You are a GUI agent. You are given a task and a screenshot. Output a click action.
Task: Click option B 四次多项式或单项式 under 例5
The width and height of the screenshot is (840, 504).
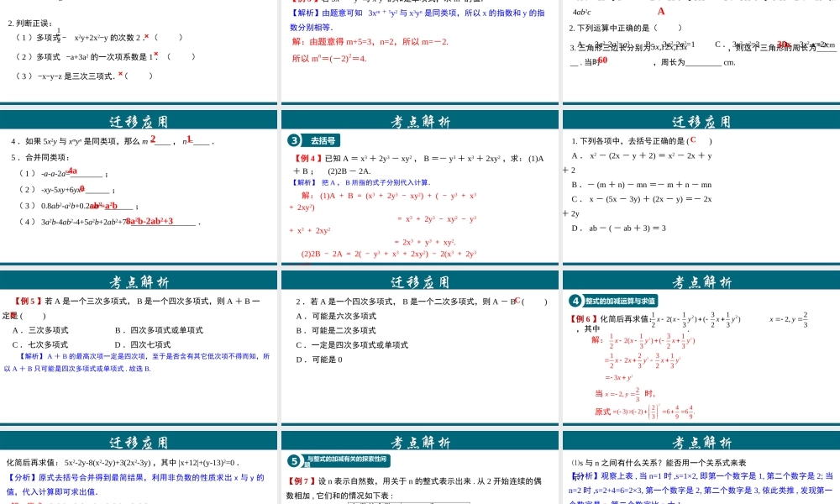[159, 330]
